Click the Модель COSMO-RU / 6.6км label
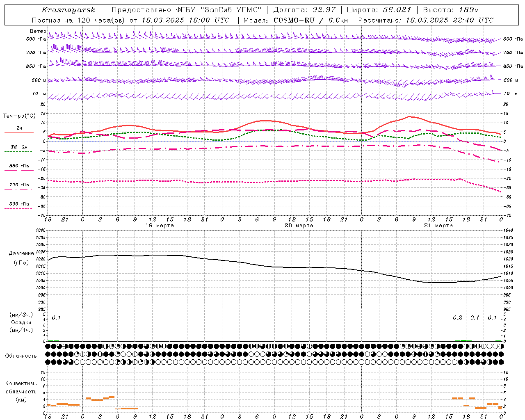This screenshot has width=525, height=420. click(295, 20)
